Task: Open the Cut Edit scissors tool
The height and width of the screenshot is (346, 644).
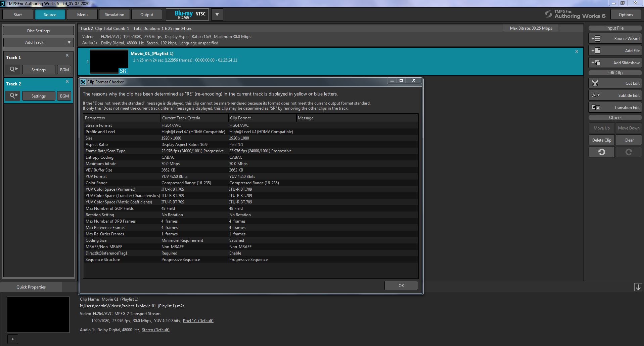Action: (615, 83)
